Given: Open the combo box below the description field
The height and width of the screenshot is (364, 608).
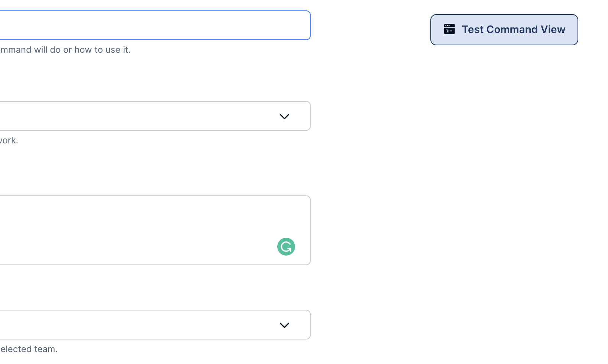Looking at the screenshot, I should click(x=155, y=116).
